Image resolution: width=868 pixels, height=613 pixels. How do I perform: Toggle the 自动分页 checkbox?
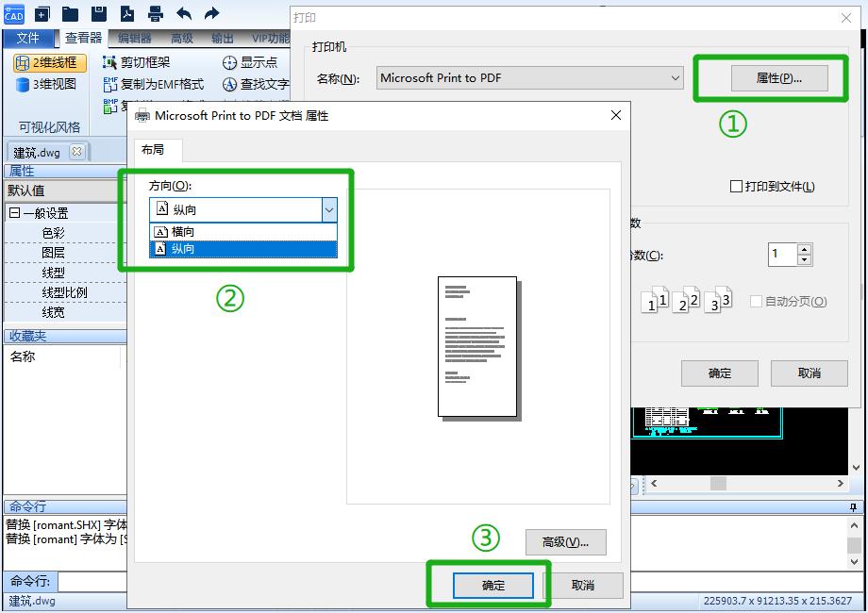[756, 301]
